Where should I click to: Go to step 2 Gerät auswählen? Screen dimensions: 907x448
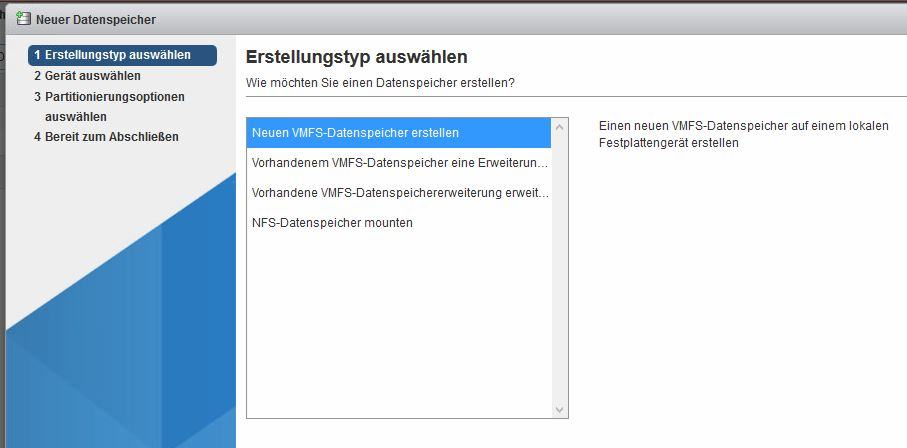[87, 76]
